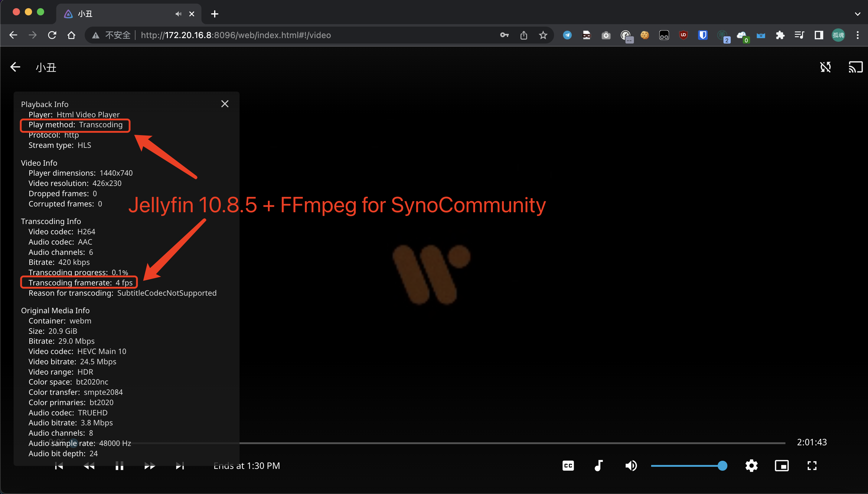Click the SyncPlay icon in the player

(826, 67)
